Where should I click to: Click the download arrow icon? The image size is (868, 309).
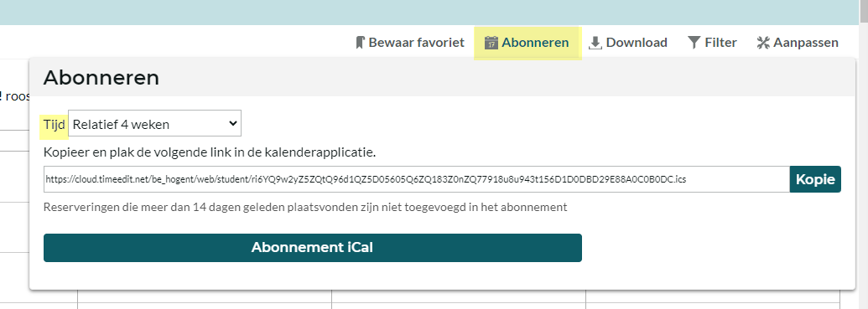tap(595, 43)
